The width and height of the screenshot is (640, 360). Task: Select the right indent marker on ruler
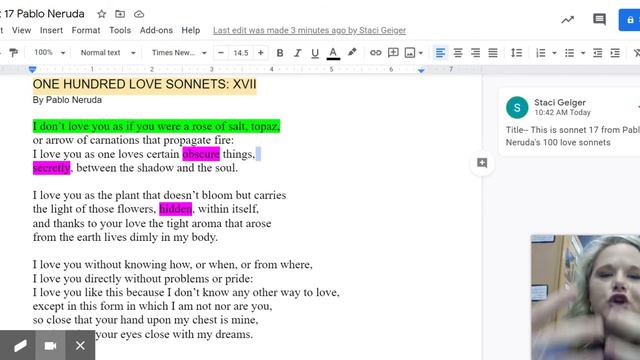(x=421, y=71)
